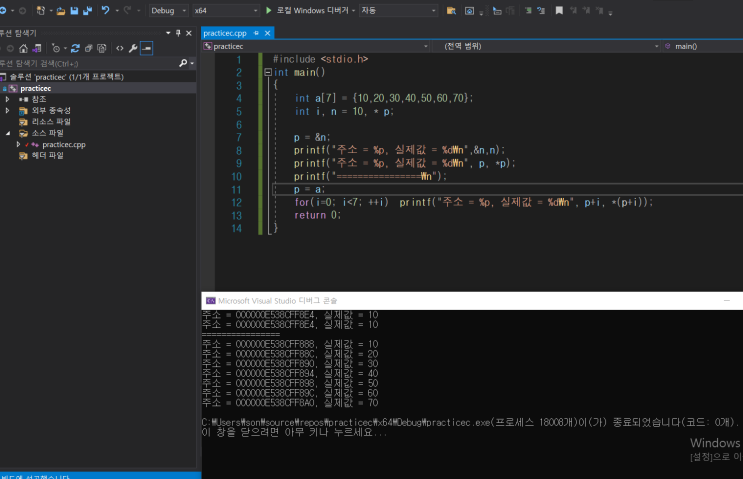Click the Comment selection icon in toolbar
The image size is (743, 479).
coord(528,10)
